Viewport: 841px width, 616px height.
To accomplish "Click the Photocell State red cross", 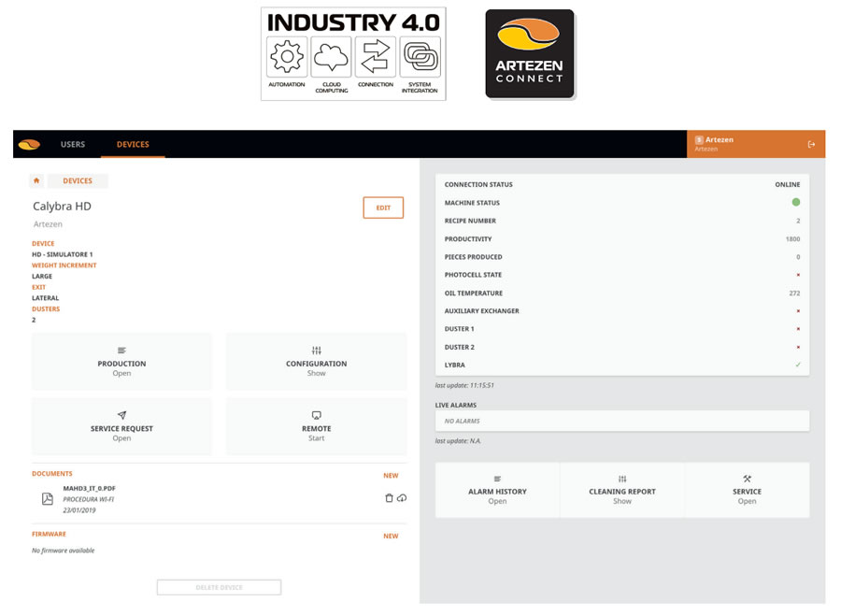I will 798,275.
